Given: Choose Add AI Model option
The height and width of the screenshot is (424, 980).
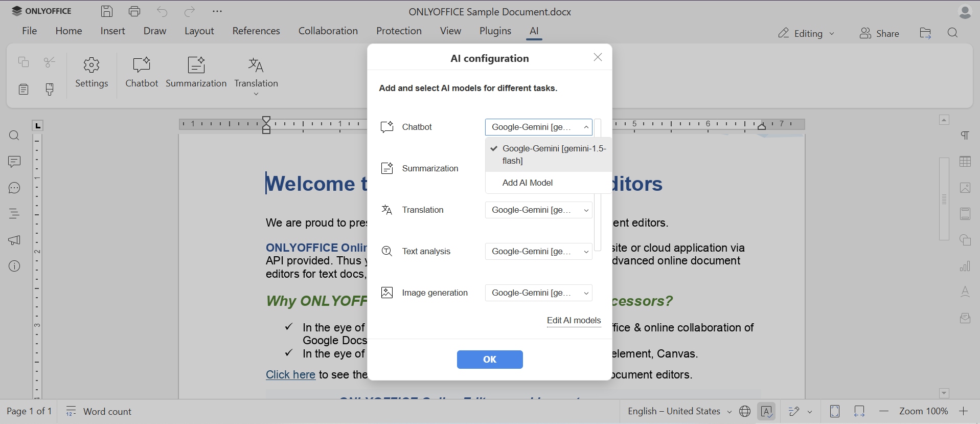Looking at the screenshot, I should tap(549, 183).
